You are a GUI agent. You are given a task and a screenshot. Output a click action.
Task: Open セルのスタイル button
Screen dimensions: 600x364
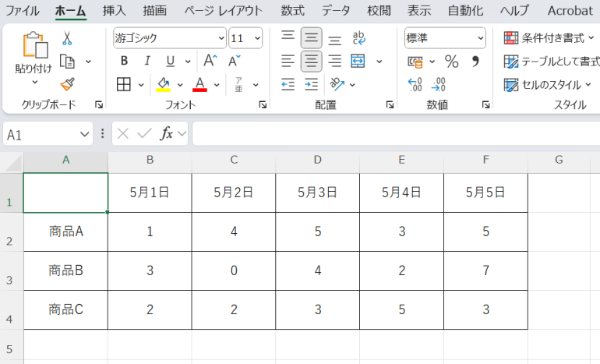548,85
